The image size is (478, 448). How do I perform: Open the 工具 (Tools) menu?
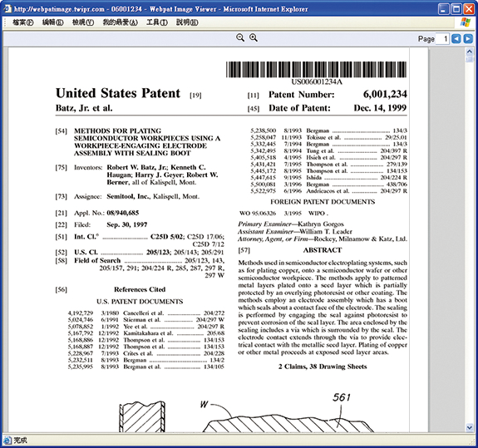point(157,22)
